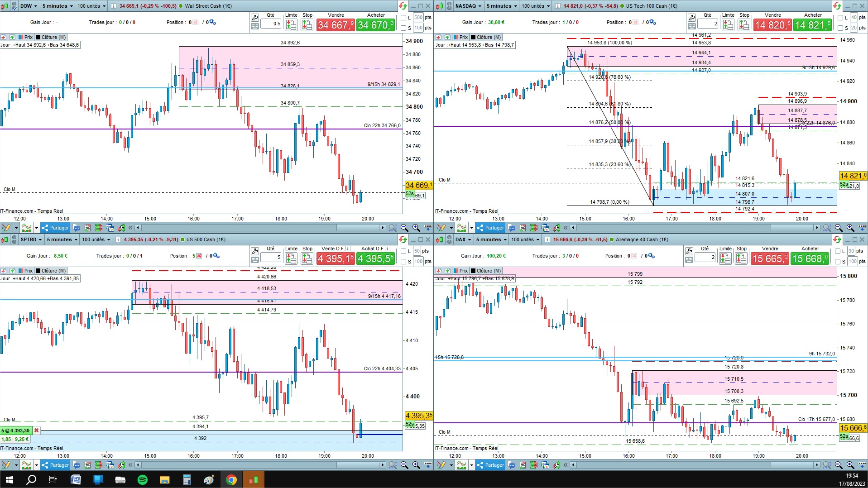
Task: Zoom in horizontally on the DOW chart
Action: [x=416, y=228]
